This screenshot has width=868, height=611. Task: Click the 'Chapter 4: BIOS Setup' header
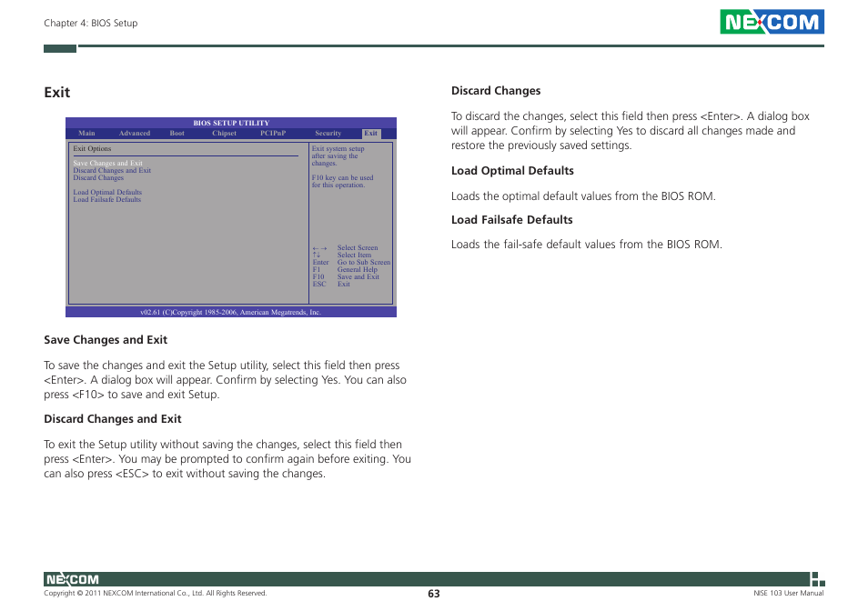pyautogui.click(x=91, y=24)
